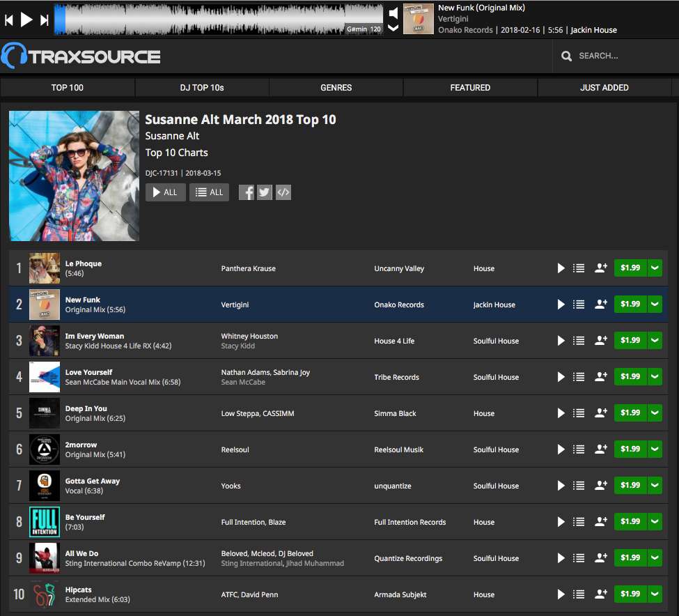Play Le Phoque track

[x=561, y=268]
